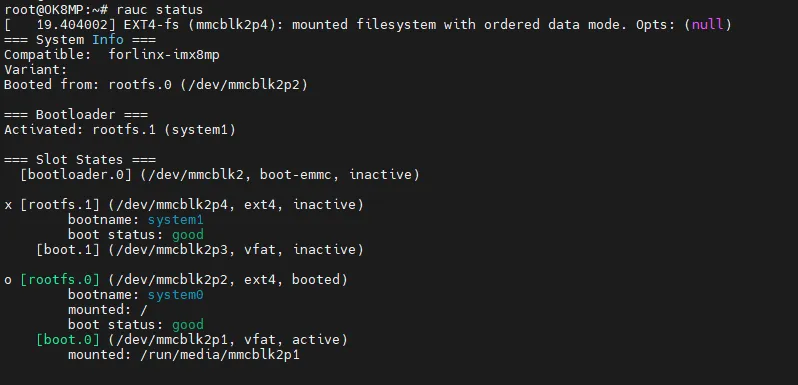
Task: Click the root@OK8MP shell prompt
Action: pyautogui.click(x=55, y=10)
